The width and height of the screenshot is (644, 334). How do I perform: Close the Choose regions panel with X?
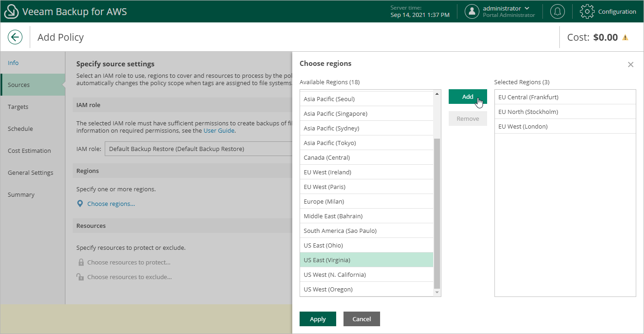(x=630, y=65)
